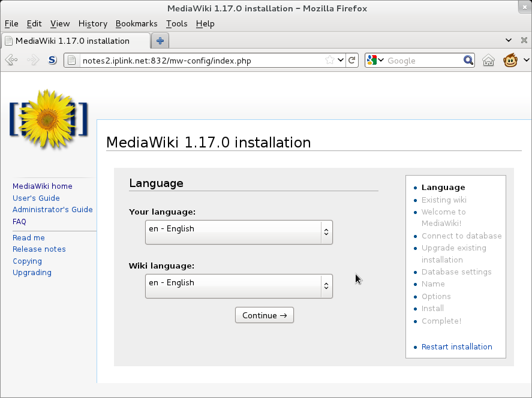Open the URL history dropdown arrow

(341, 61)
